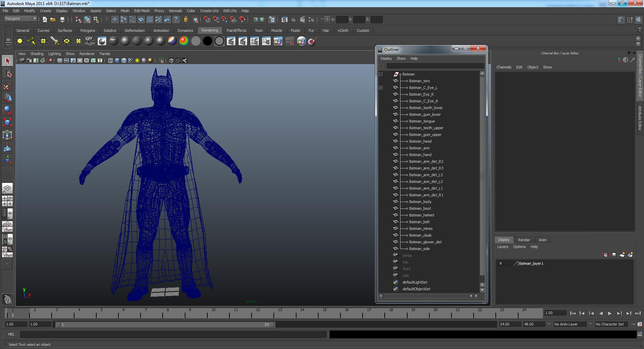The image size is (644, 349).
Task: Enable snap to points magnet icon
Action: tap(224, 19)
